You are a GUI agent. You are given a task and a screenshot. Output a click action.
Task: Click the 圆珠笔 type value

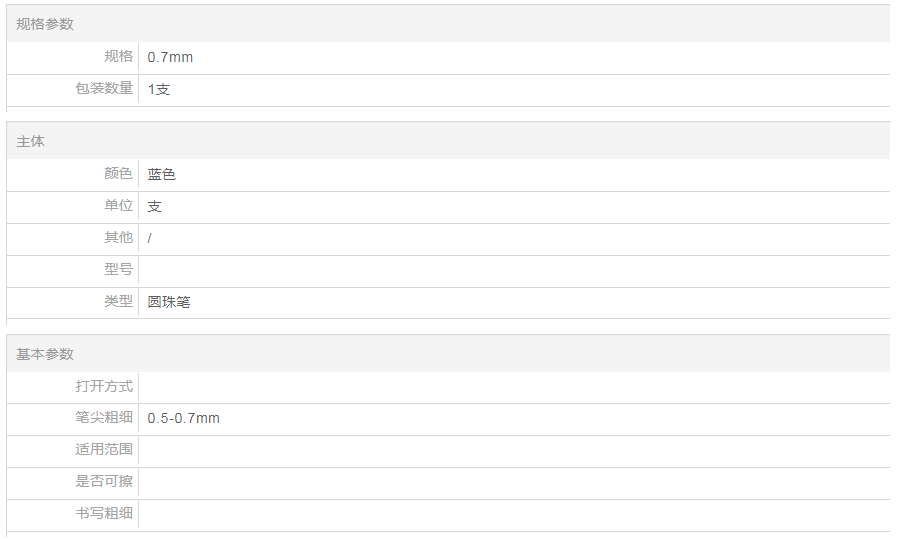click(169, 302)
